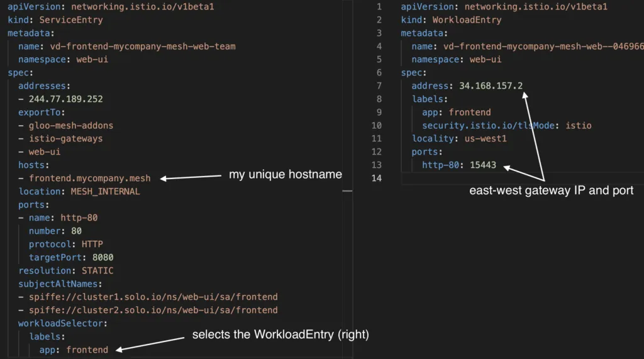Image resolution: width=644 pixels, height=359 pixels.
Task: Click the 'name: http-80' port line
Action: tap(63, 218)
